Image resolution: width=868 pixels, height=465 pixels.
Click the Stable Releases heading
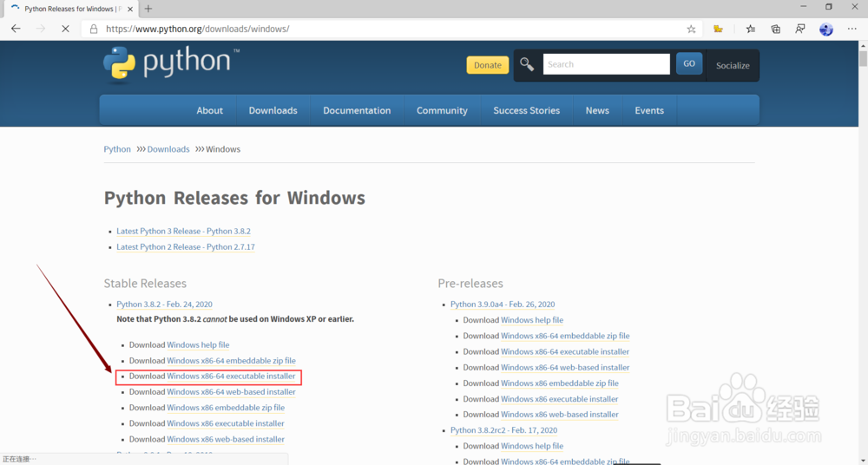(x=145, y=283)
